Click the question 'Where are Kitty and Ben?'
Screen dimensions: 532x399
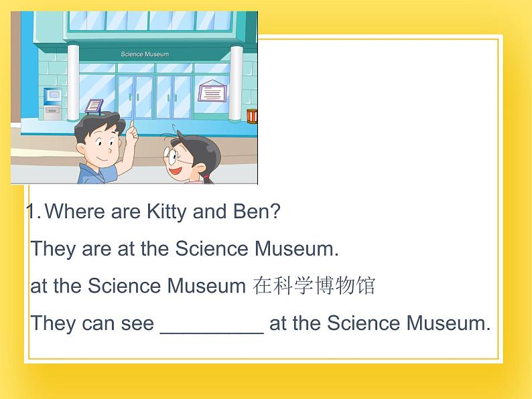click(x=163, y=212)
